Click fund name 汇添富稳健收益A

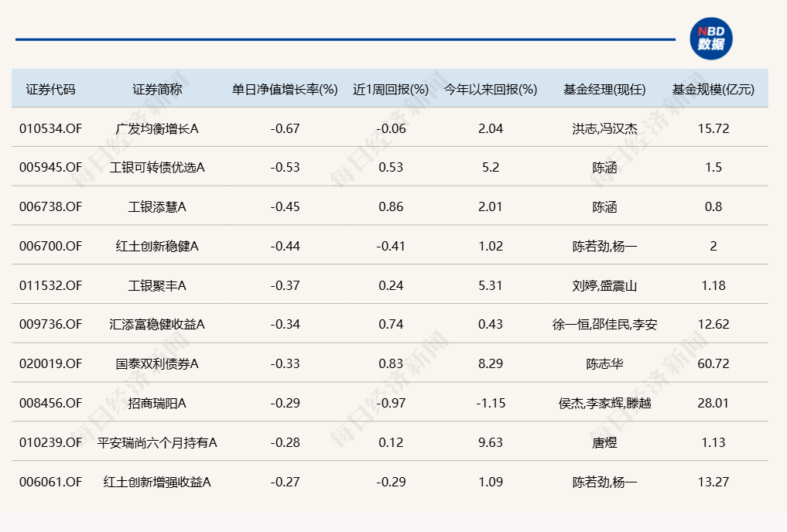pos(157,325)
